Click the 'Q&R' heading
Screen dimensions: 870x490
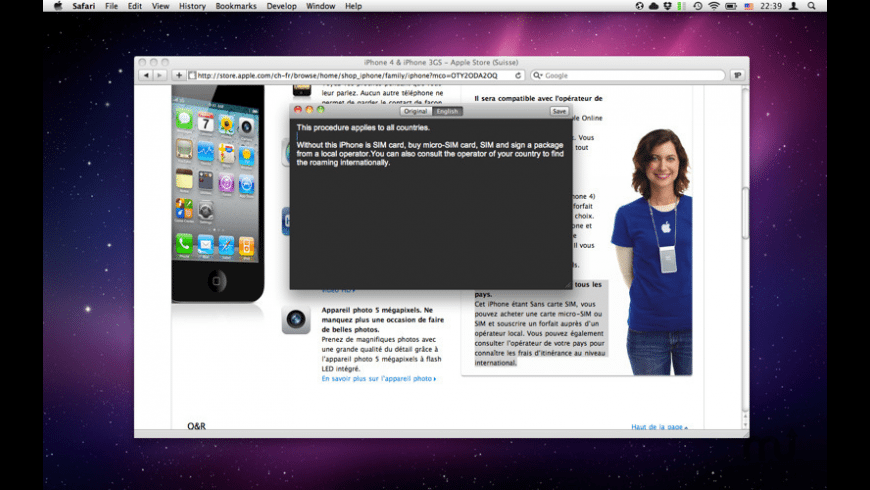(196, 426)
